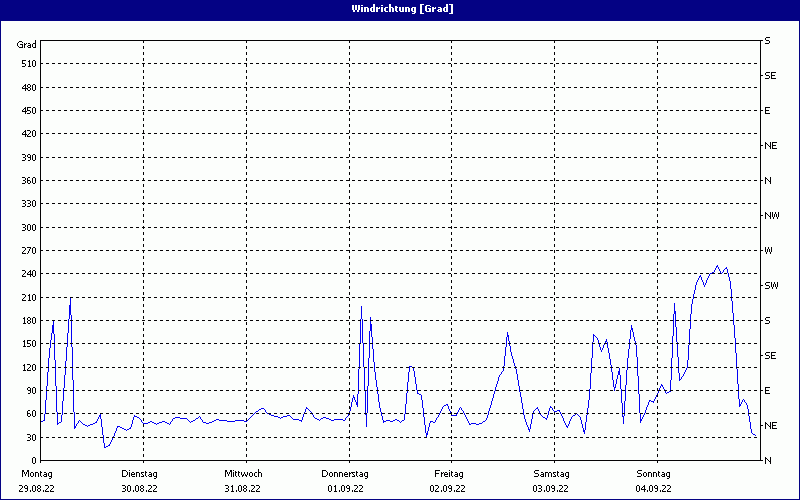Select the SW compass label on the right axis
Image resolution: width=800 pixels, height=500 pixels.
click(x=771, y=286)
